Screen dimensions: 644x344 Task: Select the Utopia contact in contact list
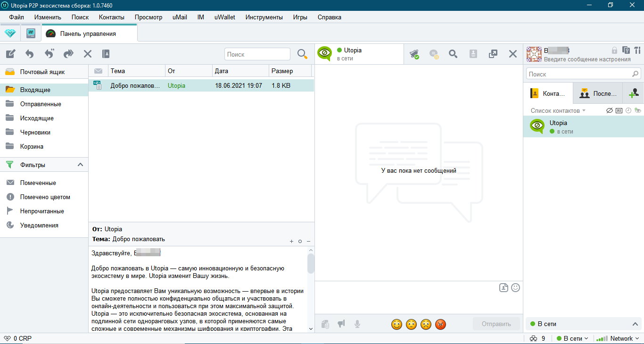point(583,126)
